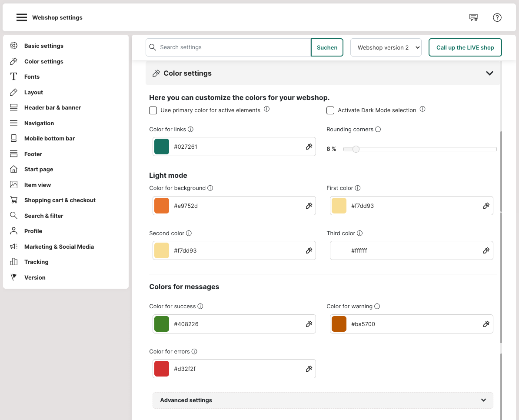The width and height of the screenshot is (519, 420).
Task: Expand the Advanced settings section
Action: pyautogui.click(x=323, y=400)
